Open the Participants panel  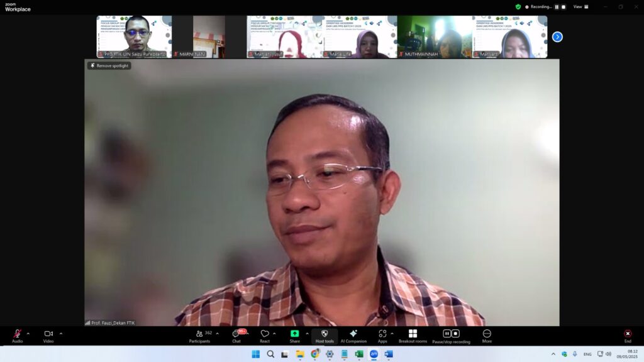click(200, 334)
